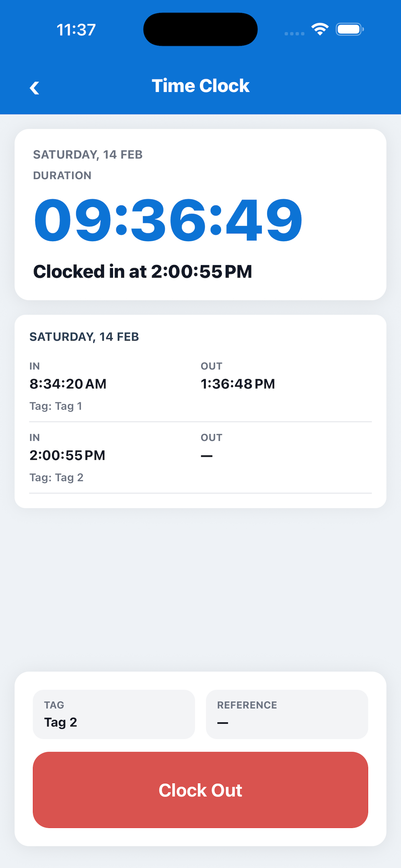Tap the status bar time 11:37
This screenshot has height=868, width=401.
76,30
